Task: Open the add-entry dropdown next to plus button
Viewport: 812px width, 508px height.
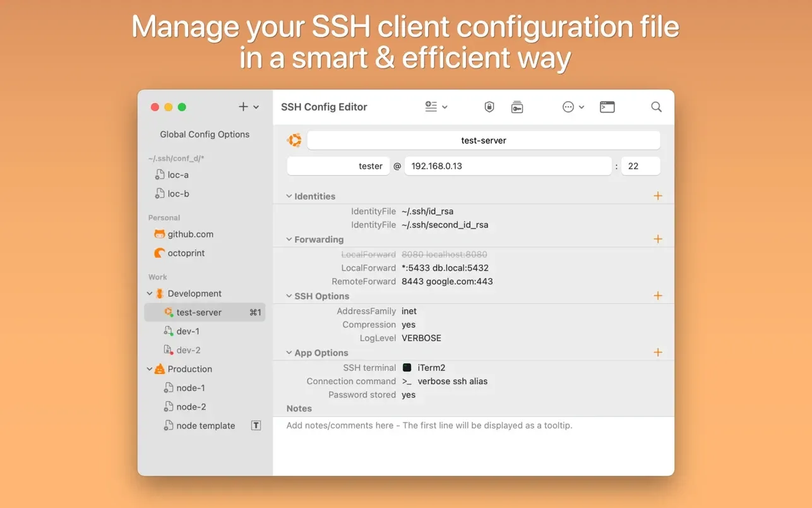Action: pyautogui.click(x=255, y=107)
